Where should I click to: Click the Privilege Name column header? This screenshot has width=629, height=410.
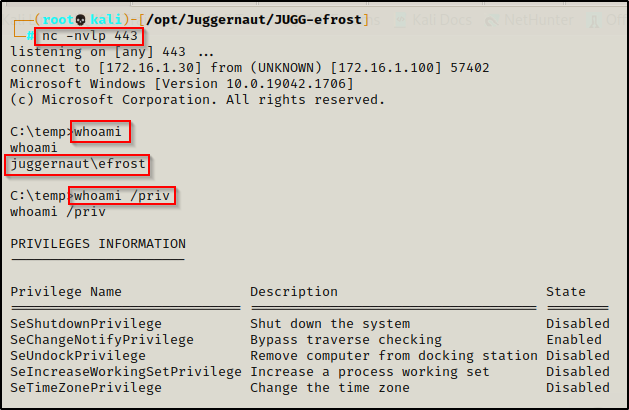(66, 292)
